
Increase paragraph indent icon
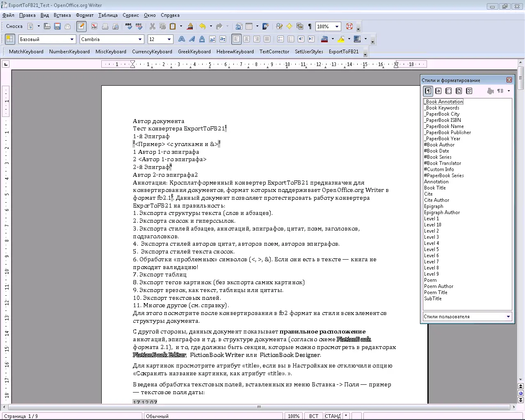[x=311, y=39]
